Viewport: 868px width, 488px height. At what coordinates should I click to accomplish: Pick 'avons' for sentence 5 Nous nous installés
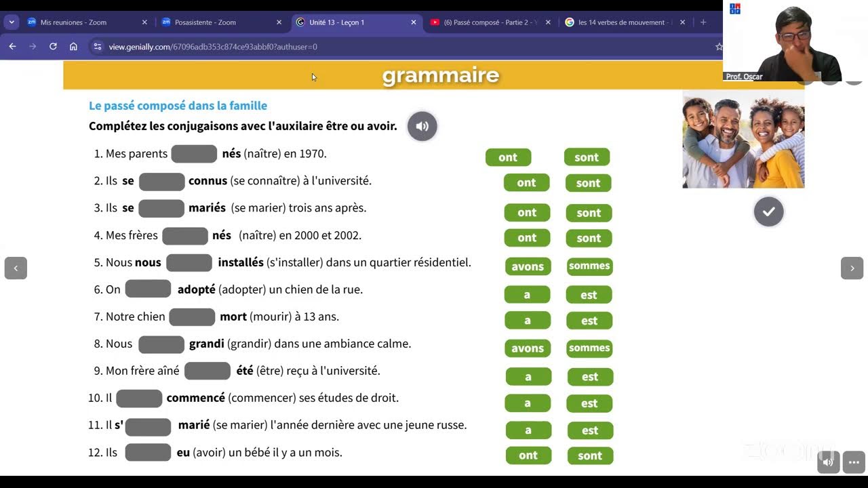coord(528,266)
